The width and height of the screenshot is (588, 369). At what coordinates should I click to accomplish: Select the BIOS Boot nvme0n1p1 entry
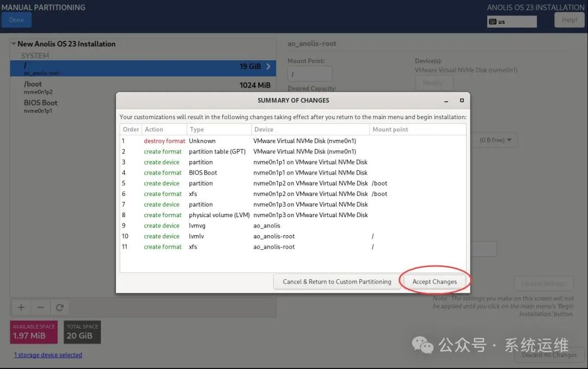click(x=143, y=106)
